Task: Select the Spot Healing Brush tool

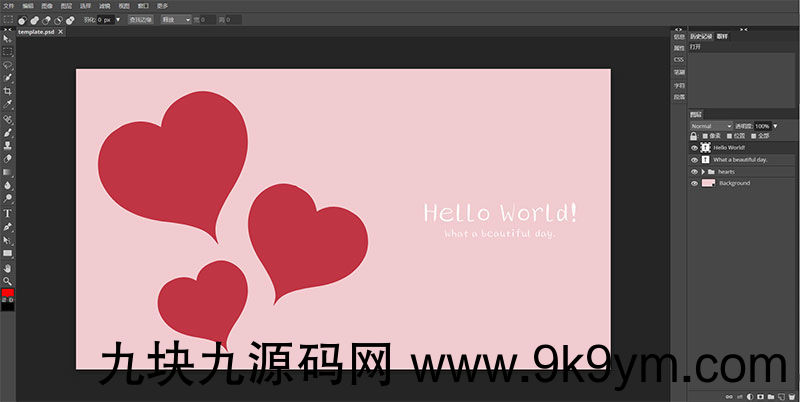Action: (x=7, y=119)
